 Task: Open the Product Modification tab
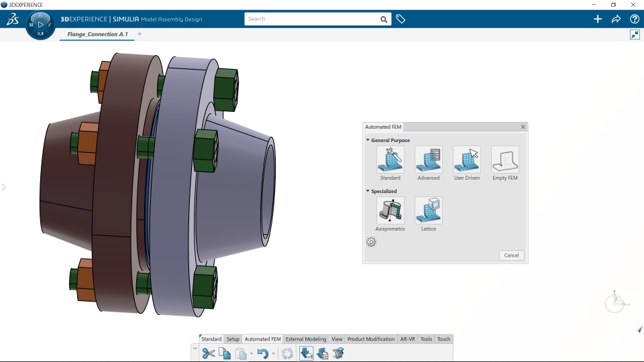point(370,339)
